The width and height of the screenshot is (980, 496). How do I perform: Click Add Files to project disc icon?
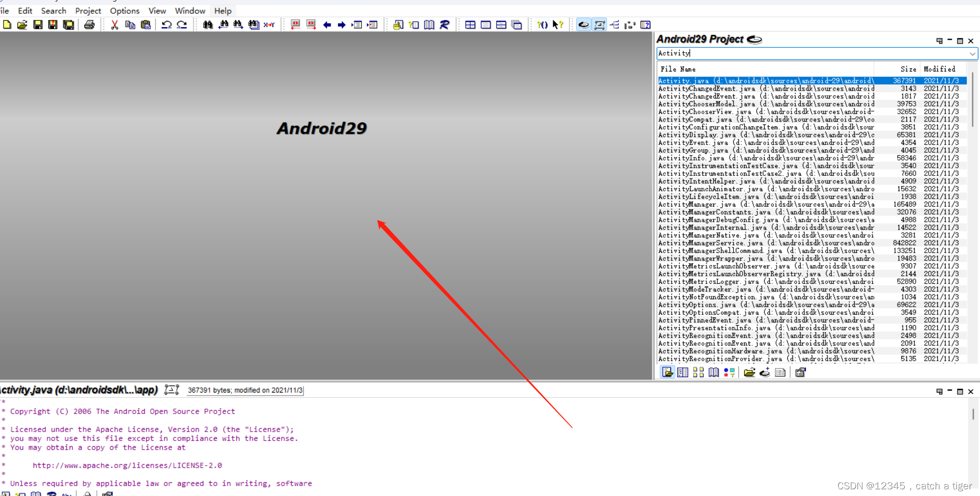pos(765,372)
